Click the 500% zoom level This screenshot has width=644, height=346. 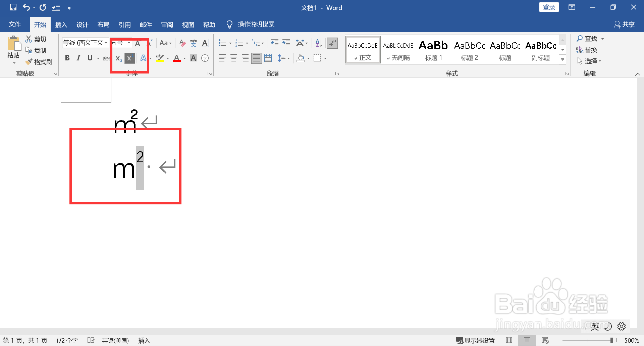(x=632, y=340)
